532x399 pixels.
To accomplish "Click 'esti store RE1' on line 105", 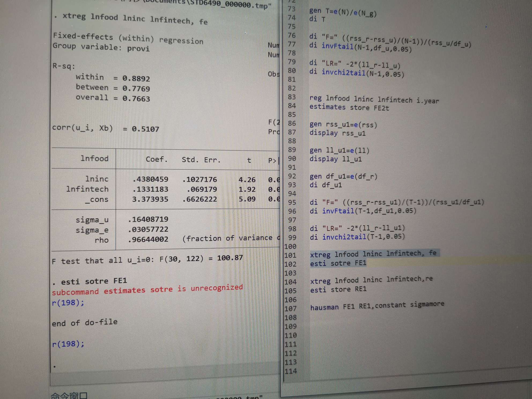I will pos(338,290).
